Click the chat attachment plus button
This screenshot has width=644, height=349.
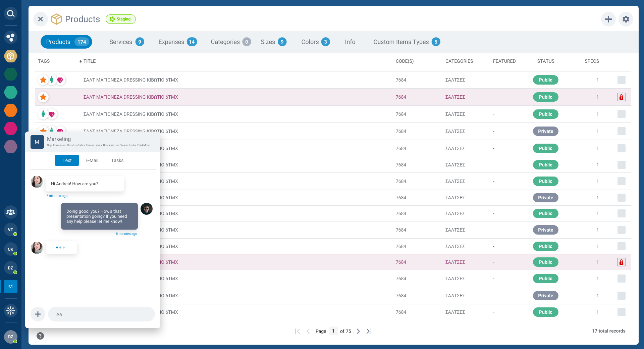(x=38, y=314)
